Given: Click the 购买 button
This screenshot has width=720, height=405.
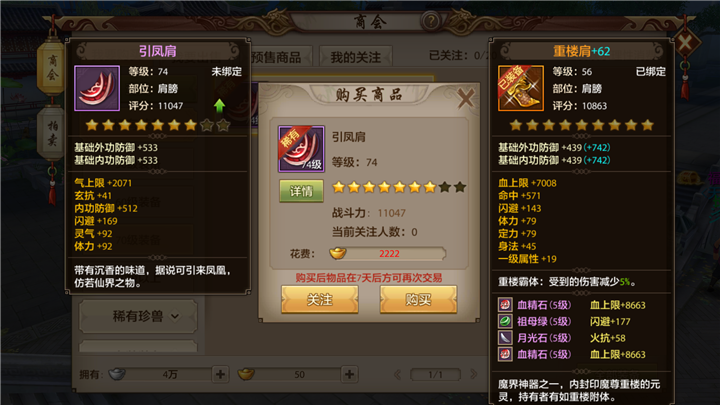Looking at the screenshot, I should (418, 299).
